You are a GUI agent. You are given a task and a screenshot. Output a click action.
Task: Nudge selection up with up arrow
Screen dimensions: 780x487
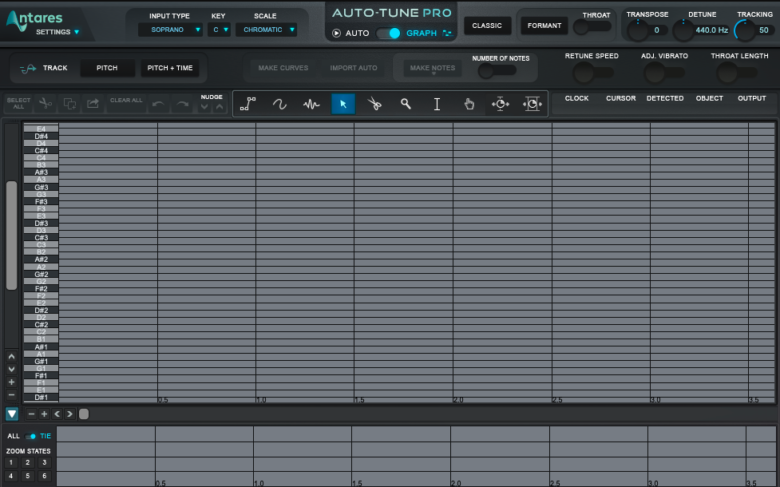click(219, 106)
